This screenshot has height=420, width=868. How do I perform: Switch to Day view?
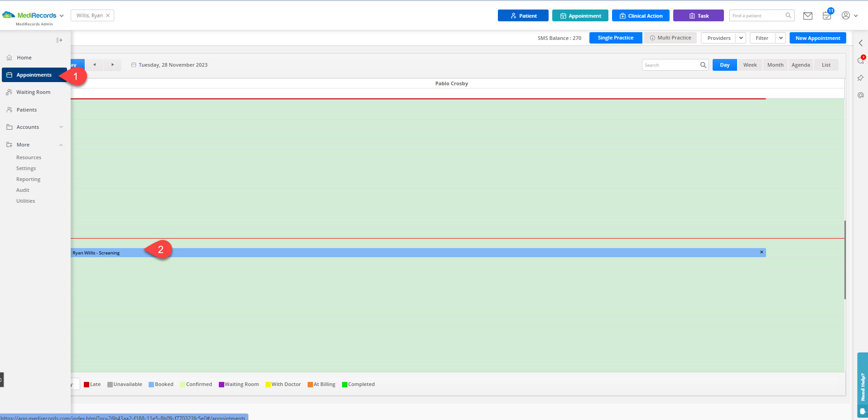724,65
